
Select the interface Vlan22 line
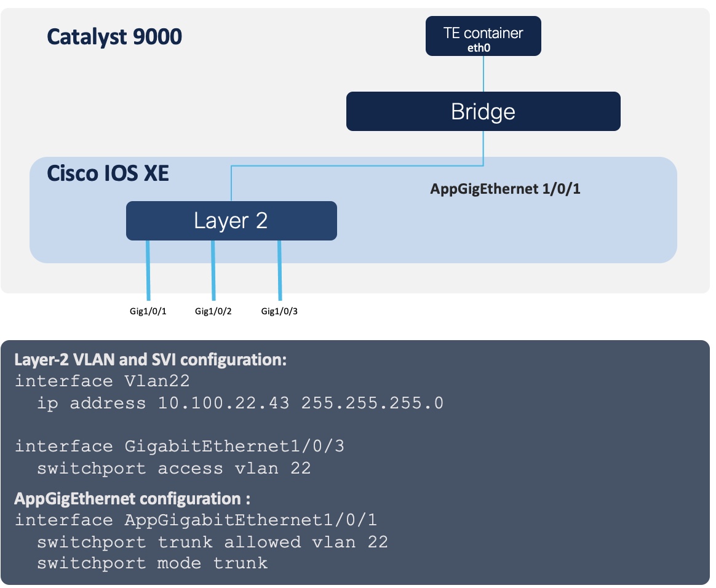102,381
